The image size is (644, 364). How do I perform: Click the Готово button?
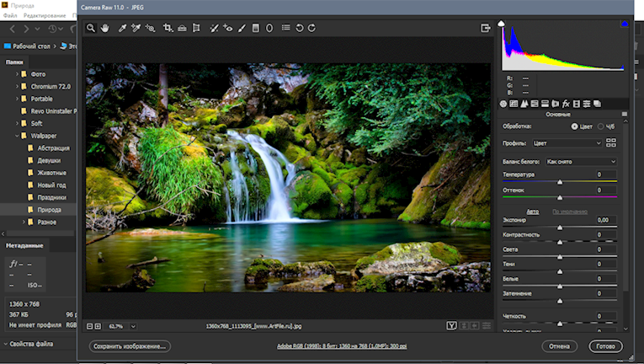606,346
